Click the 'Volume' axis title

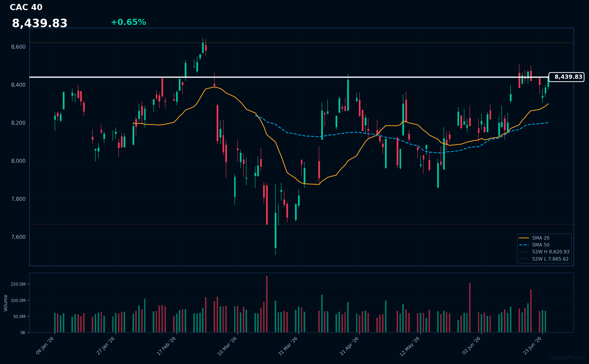pos(6,303)
